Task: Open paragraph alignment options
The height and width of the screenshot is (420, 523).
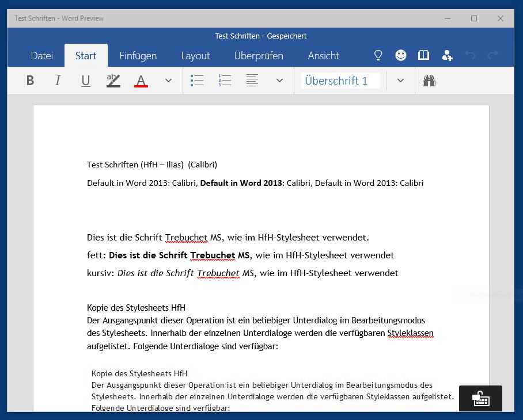Action: (x=252, y=81)
